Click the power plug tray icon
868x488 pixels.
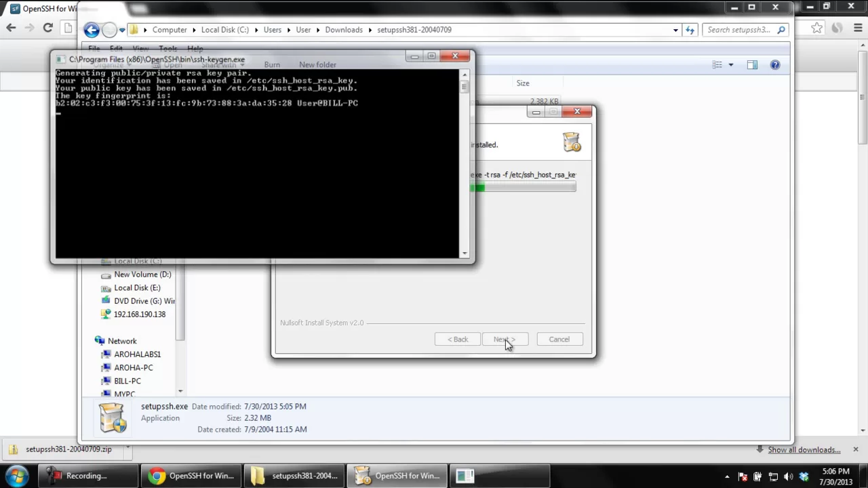757,476
